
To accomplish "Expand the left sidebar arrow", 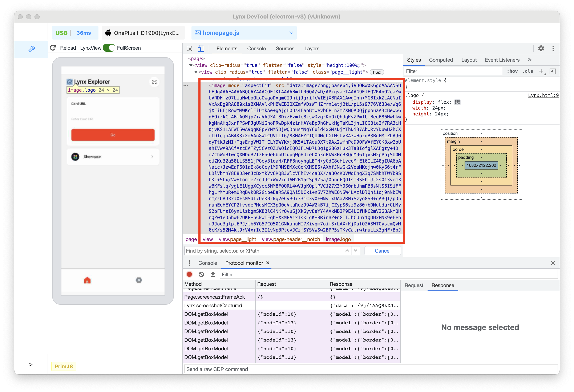I will (x=31, y=365).
